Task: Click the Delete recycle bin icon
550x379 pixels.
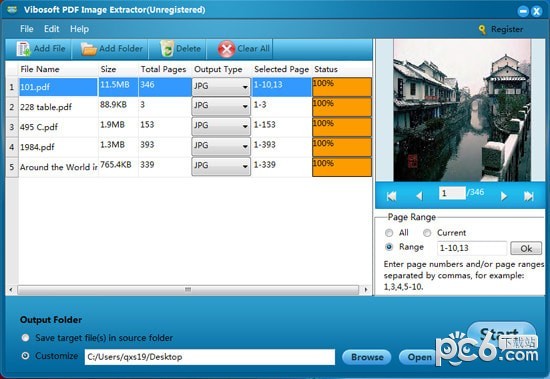Action: 167,48
